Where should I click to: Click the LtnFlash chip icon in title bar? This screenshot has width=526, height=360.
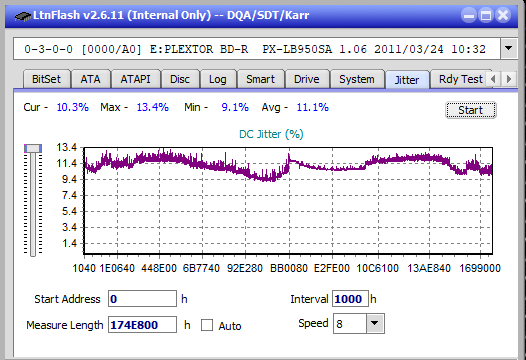point(22,15)
